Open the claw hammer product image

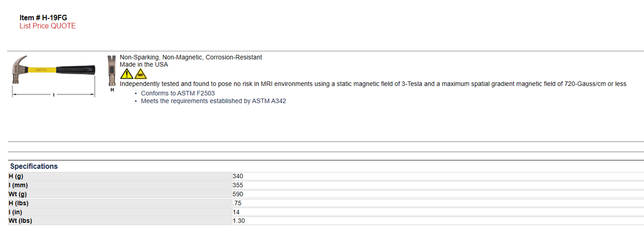(x=54, y=76)
